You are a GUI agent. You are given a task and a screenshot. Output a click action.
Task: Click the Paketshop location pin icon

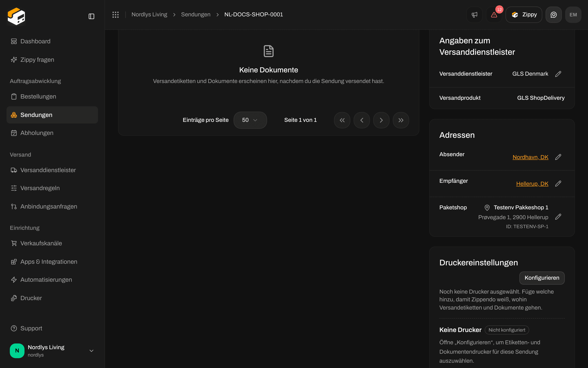487,208
